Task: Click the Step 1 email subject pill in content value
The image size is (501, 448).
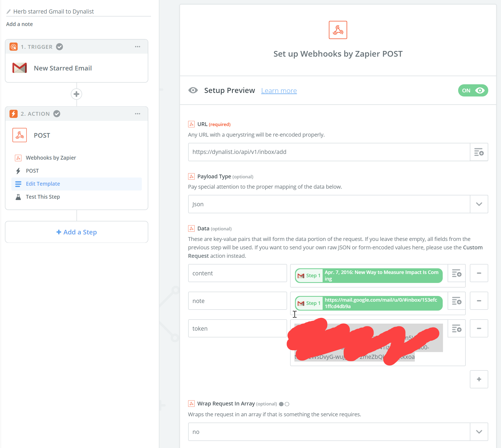Action: pyautogui.click(x=368, y=276)
